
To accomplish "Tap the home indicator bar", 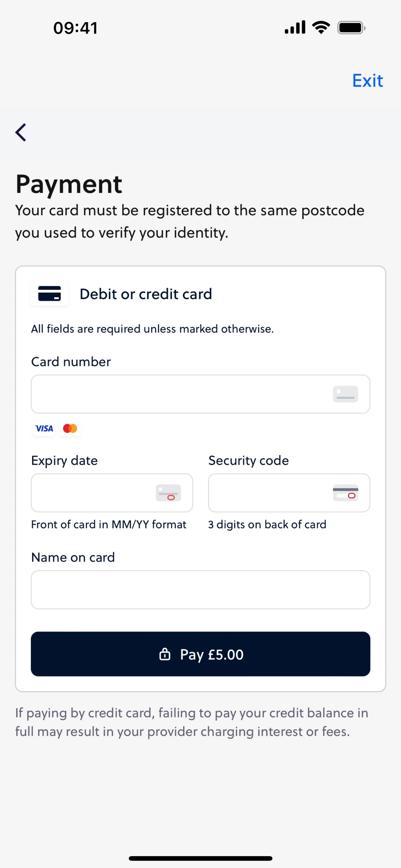I will click(x=200, y=858).
